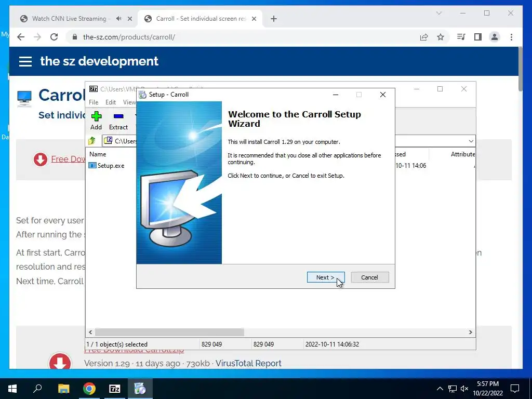Open the Windows Start menu
Image resolution: width=532 pixels, height=399 pixels.
coord(12,389)
